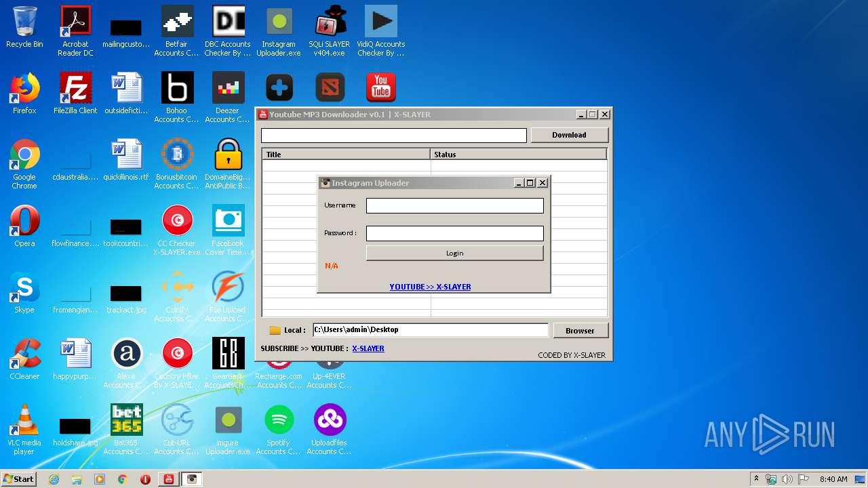Focus the Local path field
Screen dimensions: 868x488
pos(430,330)
